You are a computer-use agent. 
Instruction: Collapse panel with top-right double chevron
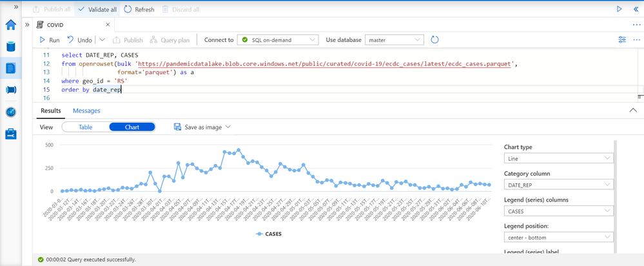(x=636, y=9)
